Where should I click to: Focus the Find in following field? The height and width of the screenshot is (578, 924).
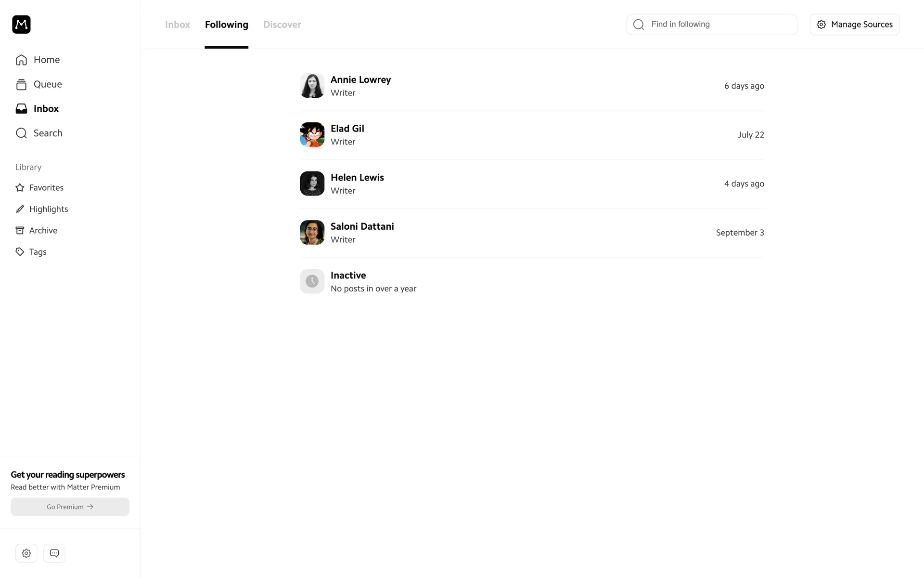(x=719, y=25)
